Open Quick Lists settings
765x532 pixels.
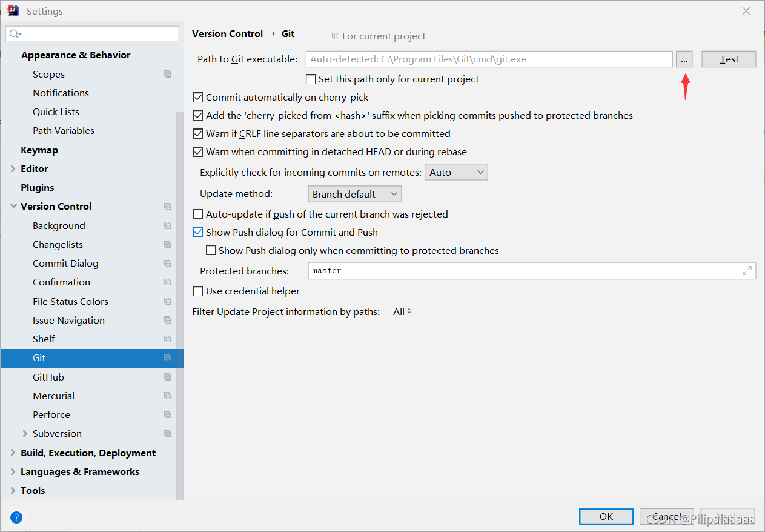pos(56,111)
